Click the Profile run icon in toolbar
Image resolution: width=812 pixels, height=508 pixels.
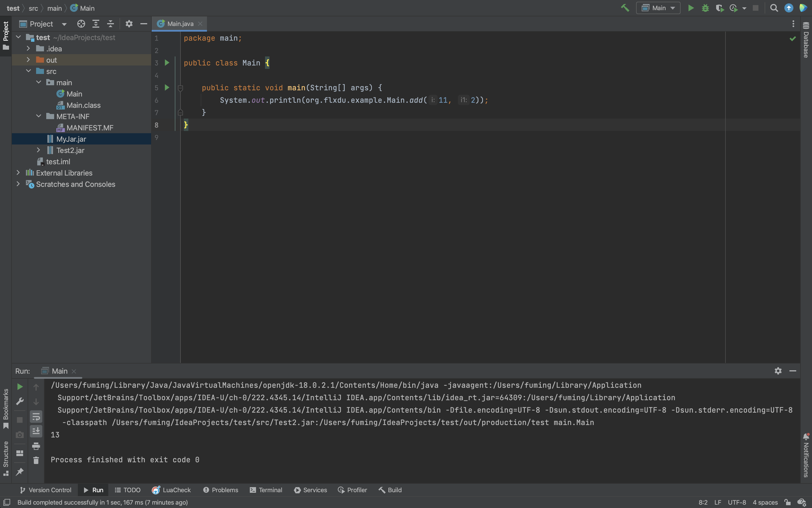(x=734, y=8)
